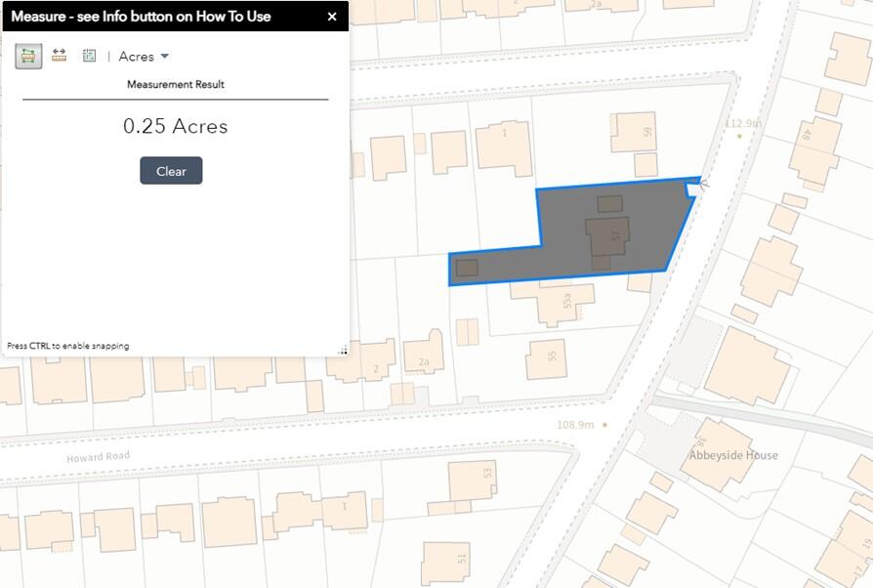The height and width of the screenshot is (588, 873).
Task: Select the area measurement tool
Action: click(x=28, y=56)
